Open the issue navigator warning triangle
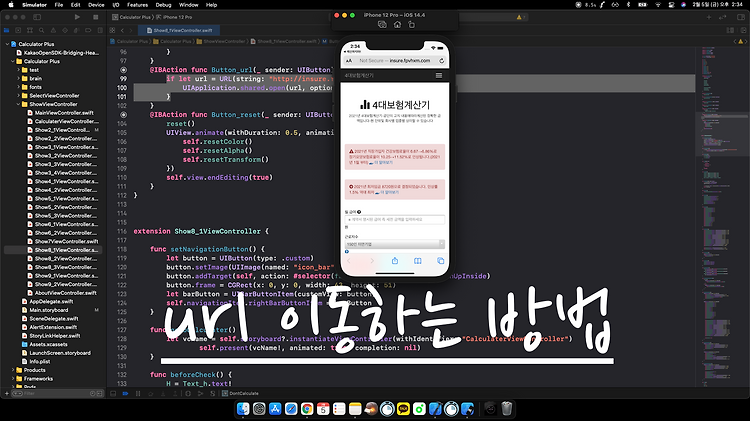Image resolution: width=750 pixels, height=421 pixels. click(53, 30)
